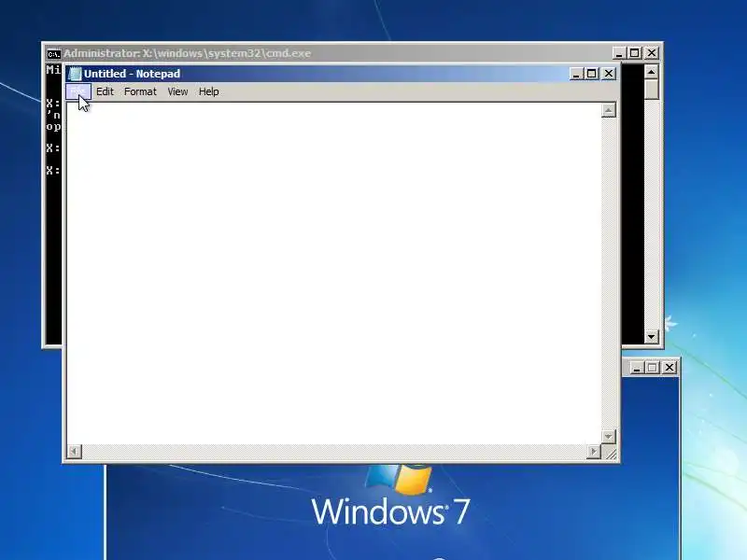Open the View menu in Notepad

[x=177, y=91]
